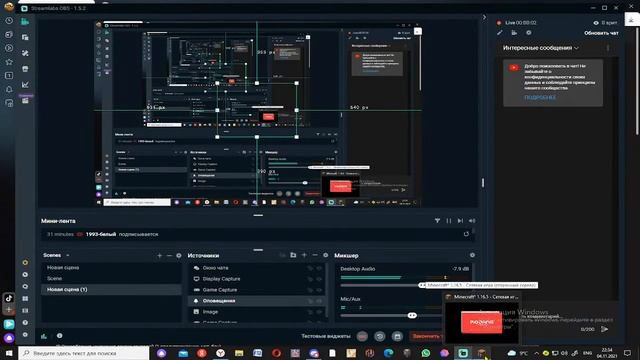Select the Display Capture source row

[x=257, y=279]
